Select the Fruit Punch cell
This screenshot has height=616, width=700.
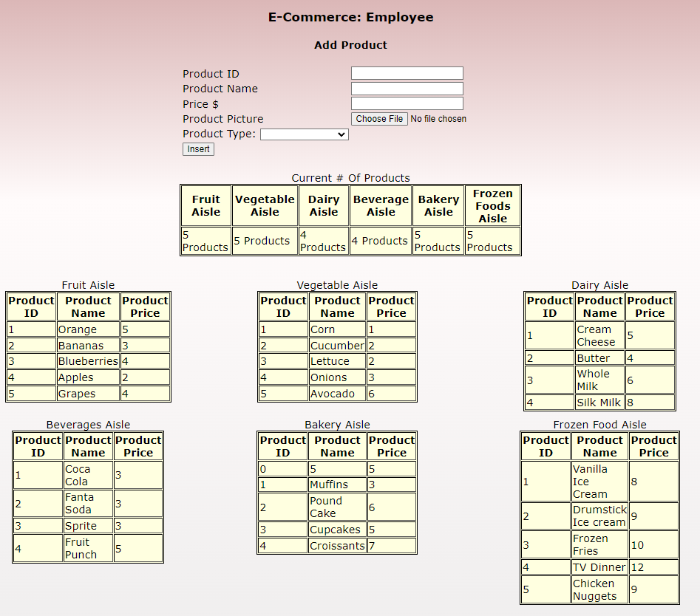tap(89, 548)
